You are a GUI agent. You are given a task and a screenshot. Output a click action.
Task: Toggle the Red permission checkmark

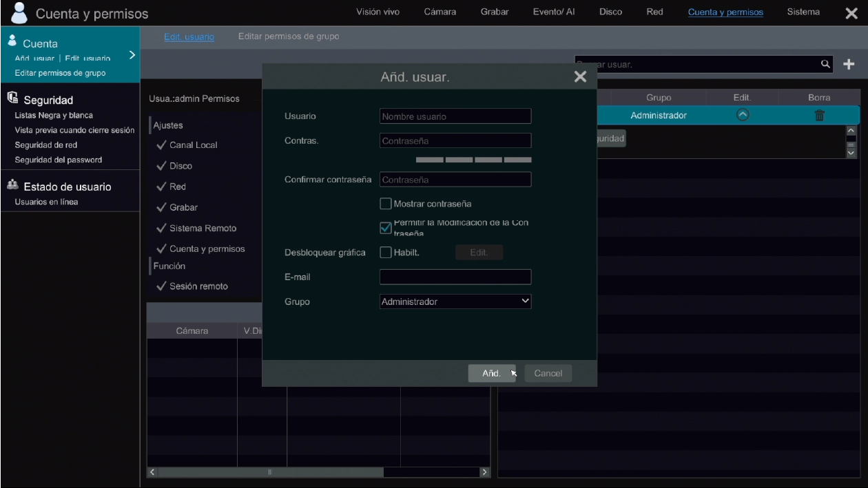point(161,187)
